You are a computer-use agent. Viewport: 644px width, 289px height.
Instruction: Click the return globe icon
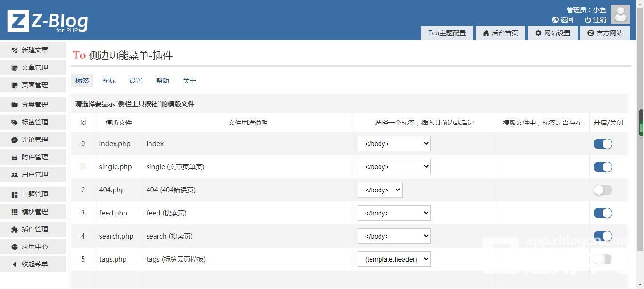555,20
